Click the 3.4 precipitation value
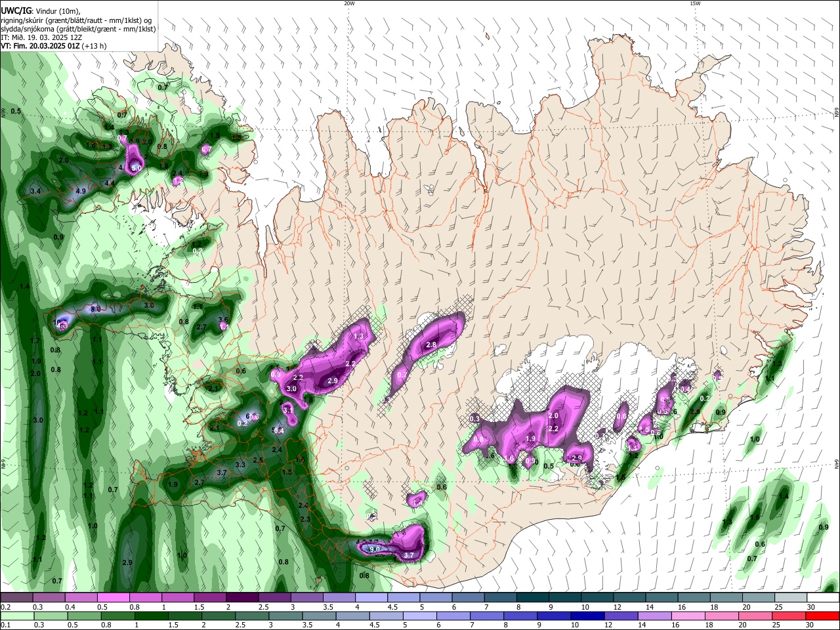 [x=36, y=191]
